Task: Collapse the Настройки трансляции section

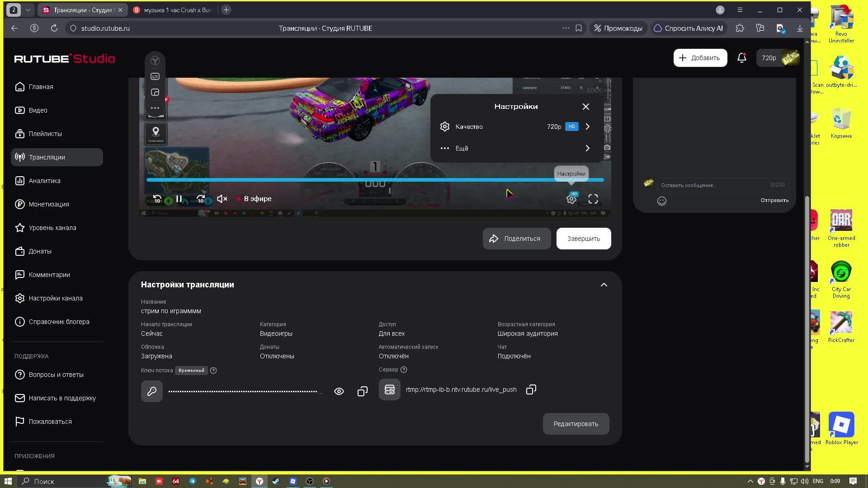Action: [604, 285]
